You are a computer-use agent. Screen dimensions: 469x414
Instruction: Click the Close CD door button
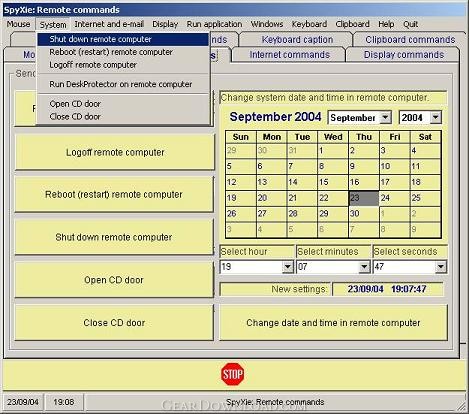point(114,323)
